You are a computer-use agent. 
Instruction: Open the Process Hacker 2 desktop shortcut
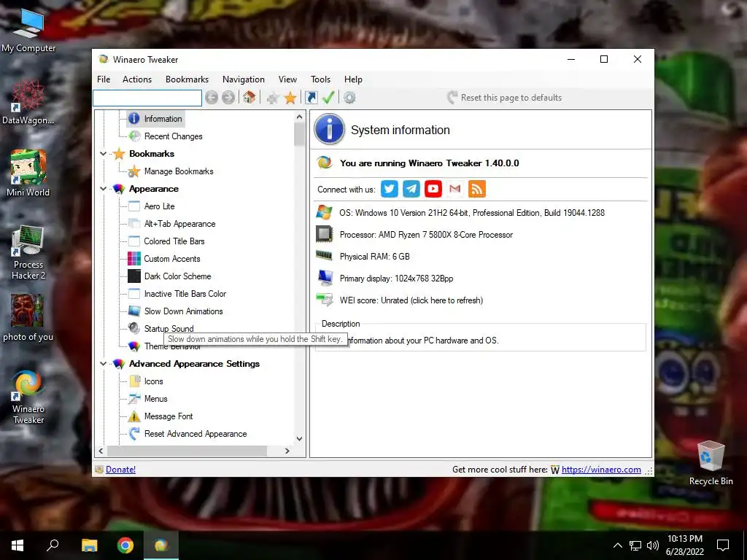click(28, 252)
